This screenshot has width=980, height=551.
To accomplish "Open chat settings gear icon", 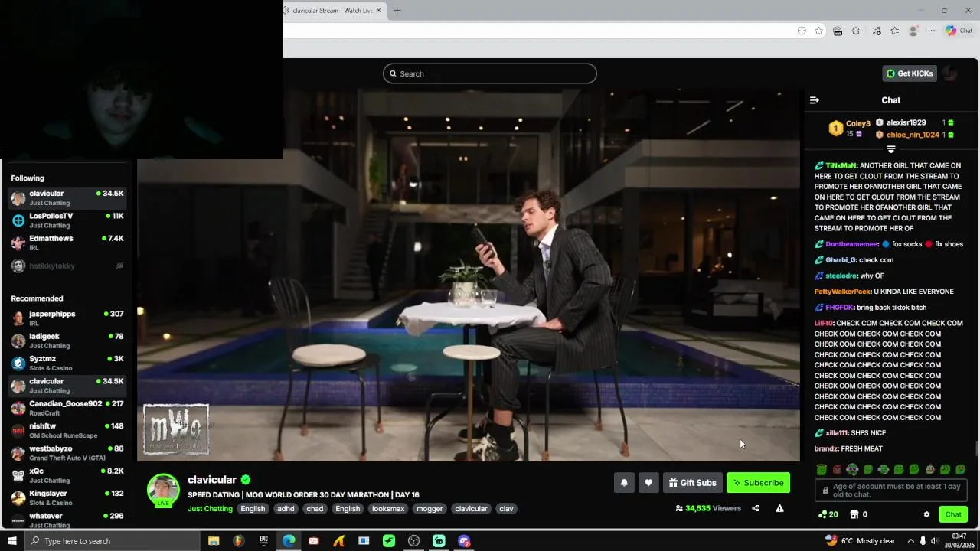I will (926, 514).
